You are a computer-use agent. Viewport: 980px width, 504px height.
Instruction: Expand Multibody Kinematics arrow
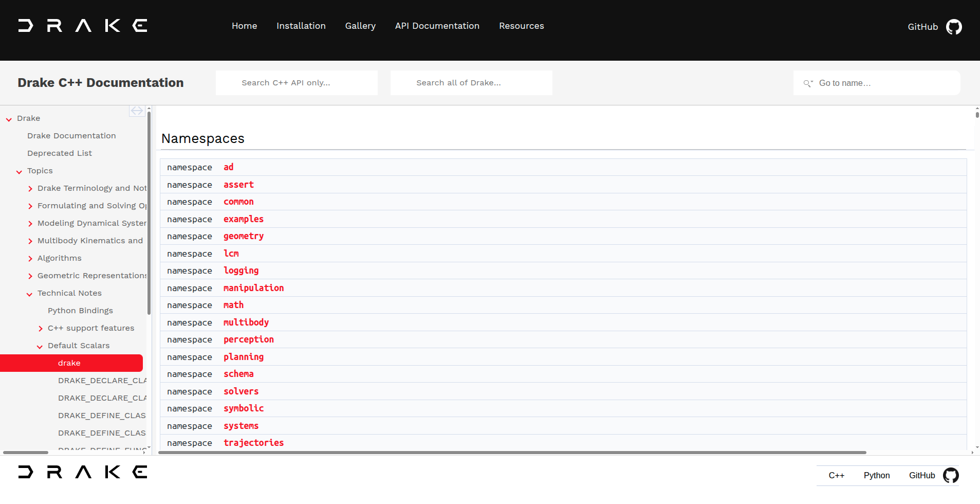pyautogui.click(x=30, y=241)
